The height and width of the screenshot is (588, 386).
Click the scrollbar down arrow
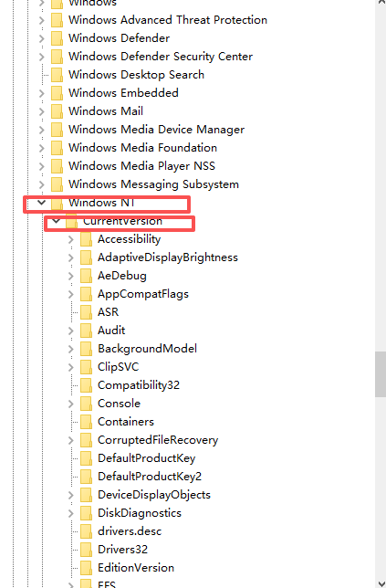coord(381,583)
